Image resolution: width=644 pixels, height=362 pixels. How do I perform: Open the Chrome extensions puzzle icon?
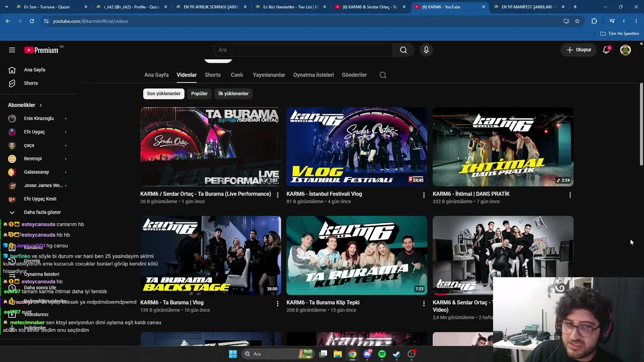pyautogui.click(x=594, y=21)
